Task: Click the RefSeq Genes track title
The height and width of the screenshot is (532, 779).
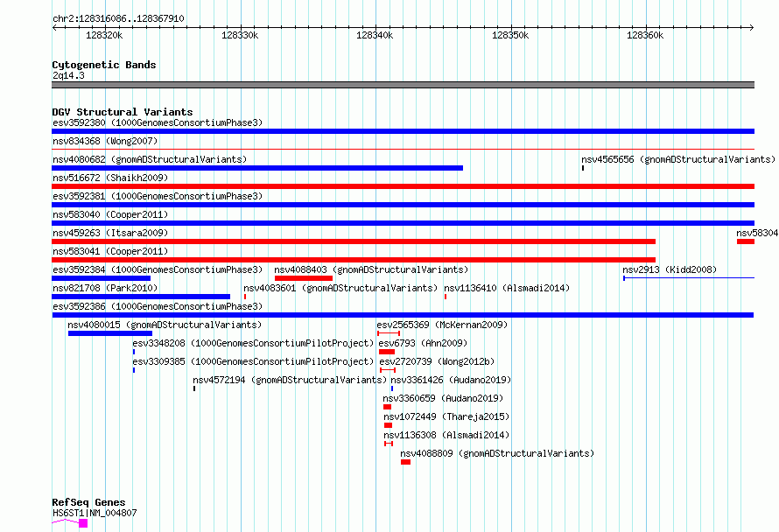Action: tap(88, 502)
